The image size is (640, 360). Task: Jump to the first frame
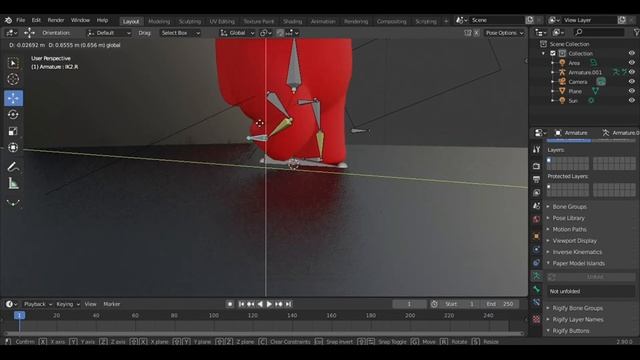click(x=241, y=304)
